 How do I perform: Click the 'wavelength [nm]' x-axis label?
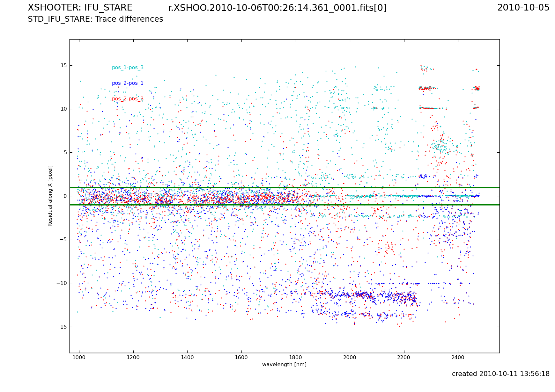coord(284,365)
